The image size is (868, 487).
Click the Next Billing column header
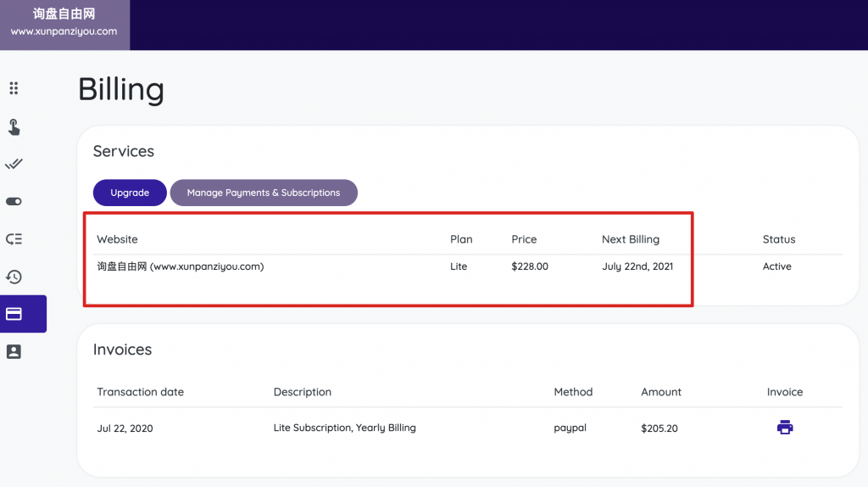coord(630,239)
